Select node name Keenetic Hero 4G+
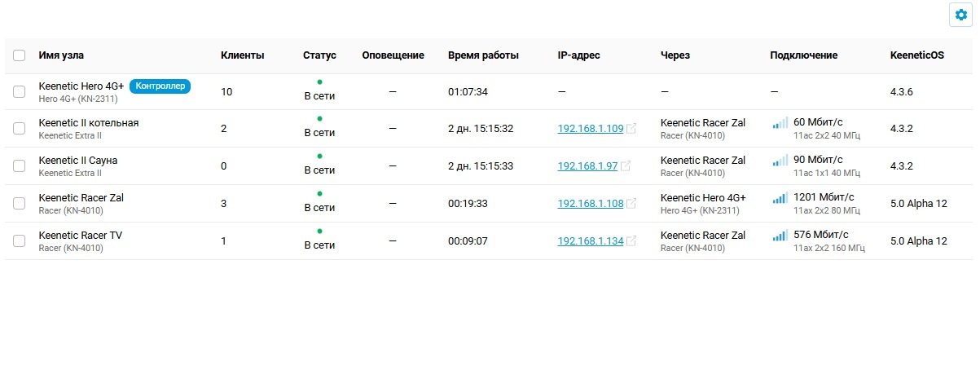This screenshot has width=980, height=375. click(x=81, y=86)
